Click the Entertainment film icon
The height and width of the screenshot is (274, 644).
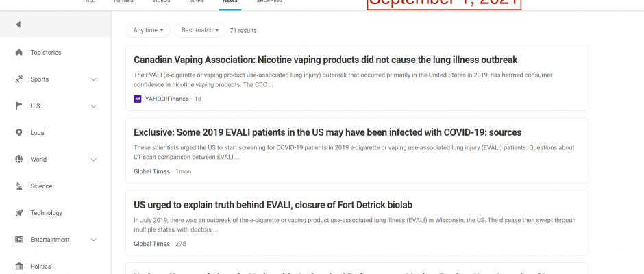click(x=19, y=240)
